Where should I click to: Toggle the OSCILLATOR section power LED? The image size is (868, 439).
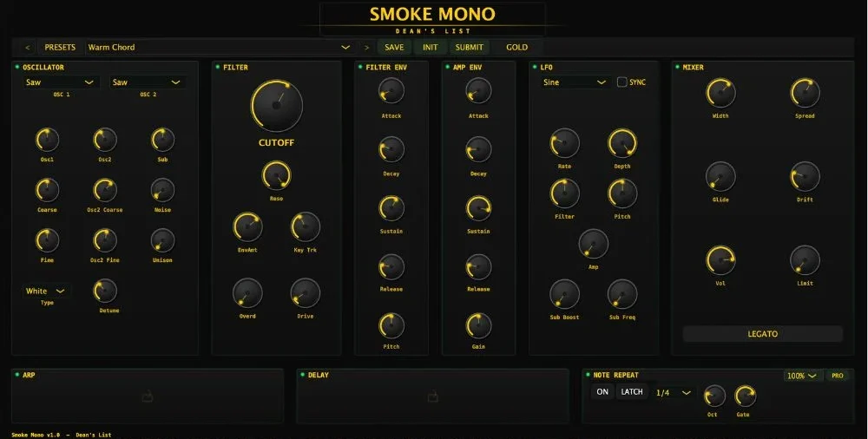click(17, 67)
